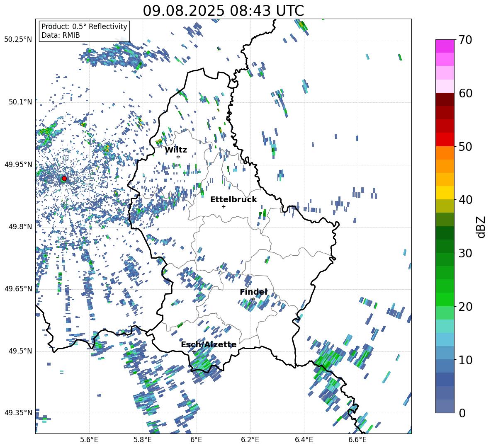Click the colorbar tick label 0
491x448 pixels.
[462, 413]
